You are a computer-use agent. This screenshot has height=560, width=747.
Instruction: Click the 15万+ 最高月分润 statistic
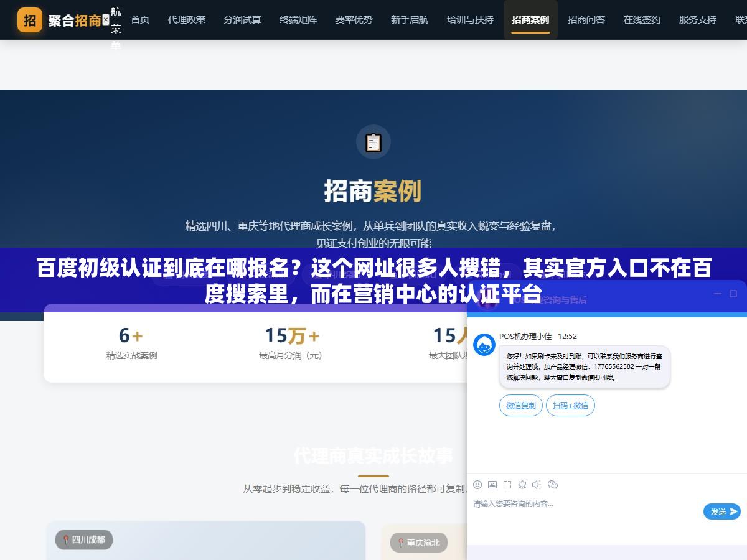291,343
